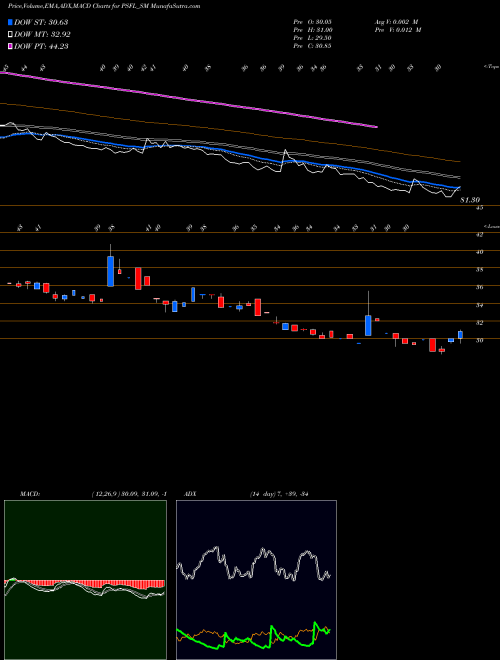The image size is (500, 660).
Task: Click the 45 price axis label
Action: point(479,208)
